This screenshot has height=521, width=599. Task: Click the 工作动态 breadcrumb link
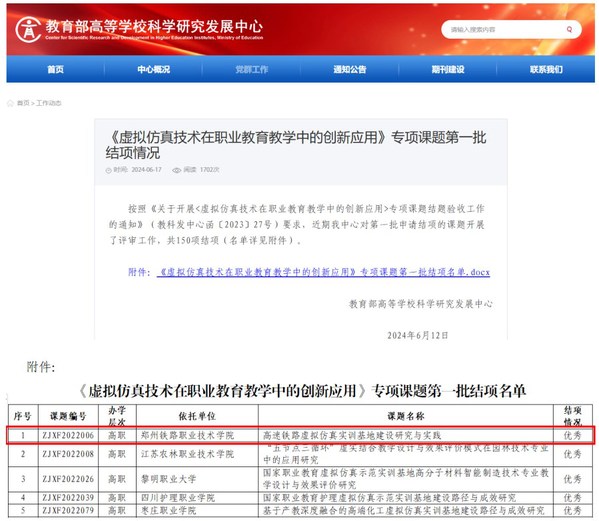49,103
